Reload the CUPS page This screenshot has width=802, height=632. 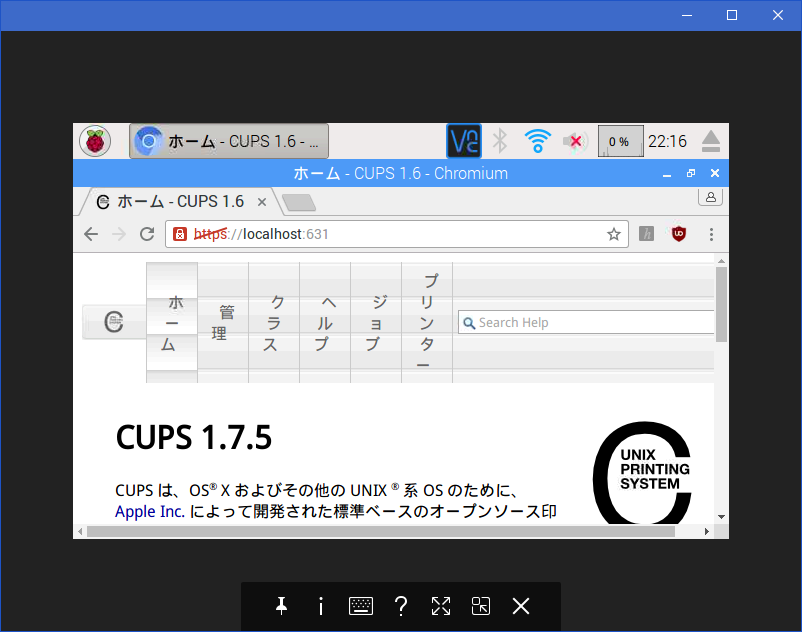point(147,234)
